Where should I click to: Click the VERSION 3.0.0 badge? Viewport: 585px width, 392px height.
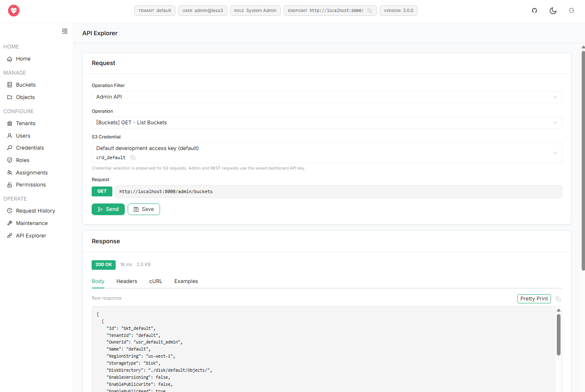398,10
